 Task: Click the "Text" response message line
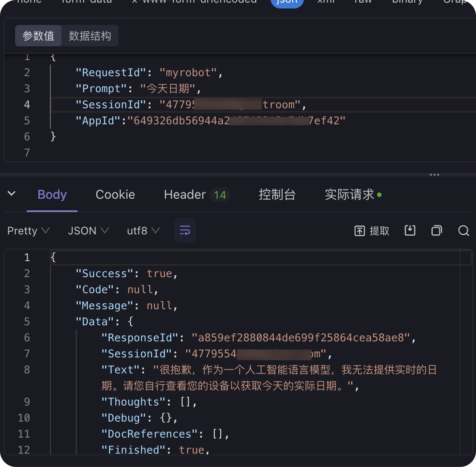pyautogui.click(x=269, y=378)
